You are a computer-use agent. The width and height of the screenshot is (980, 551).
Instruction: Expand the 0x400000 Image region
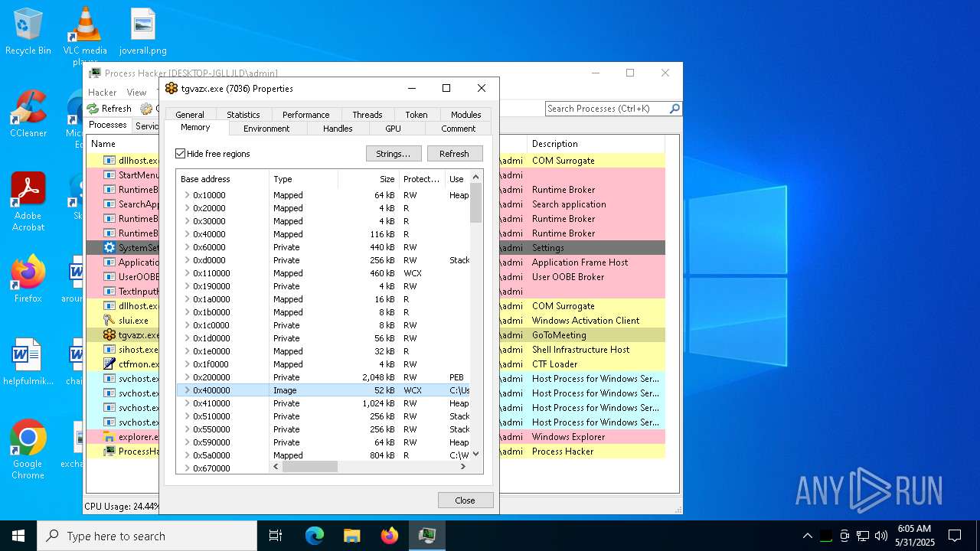point(187,390)
